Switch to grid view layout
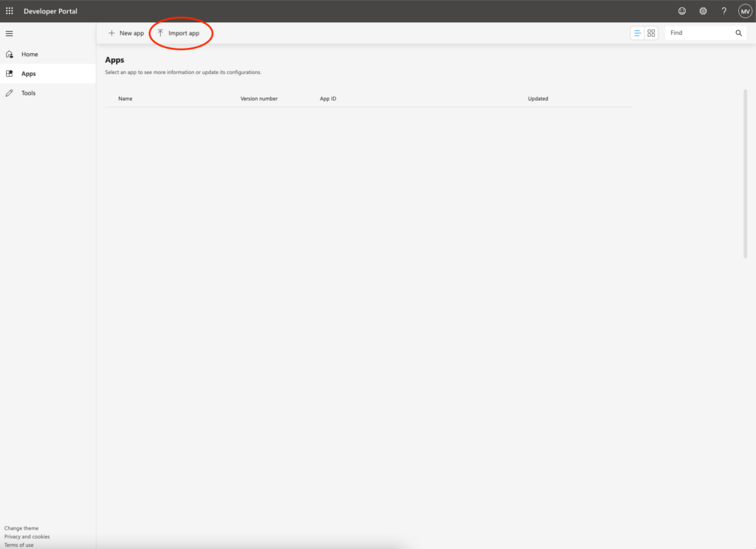The height and width of the screenshot is (549, 756). point(651,33)
